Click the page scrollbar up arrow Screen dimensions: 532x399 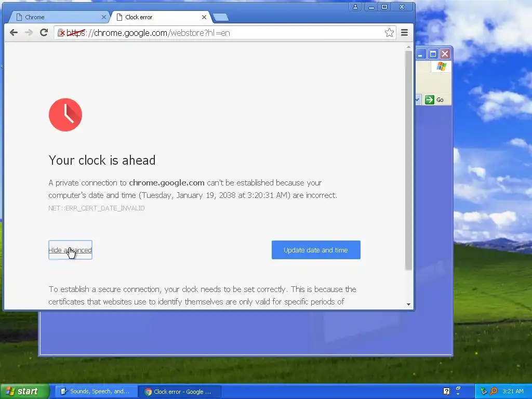(408, 47)
